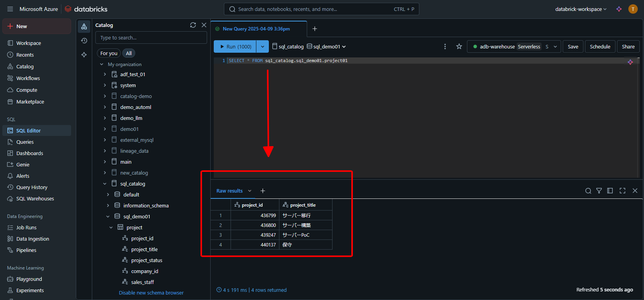Focus the Catalog 'Type to search' field
This screenshot has width=644, height=300.
click(x=151, y=37)
